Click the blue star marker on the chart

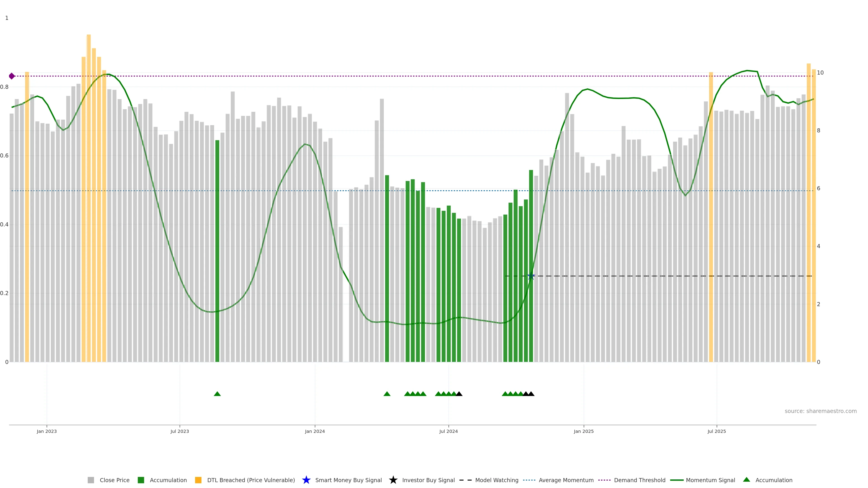click(x=531, y=276)
